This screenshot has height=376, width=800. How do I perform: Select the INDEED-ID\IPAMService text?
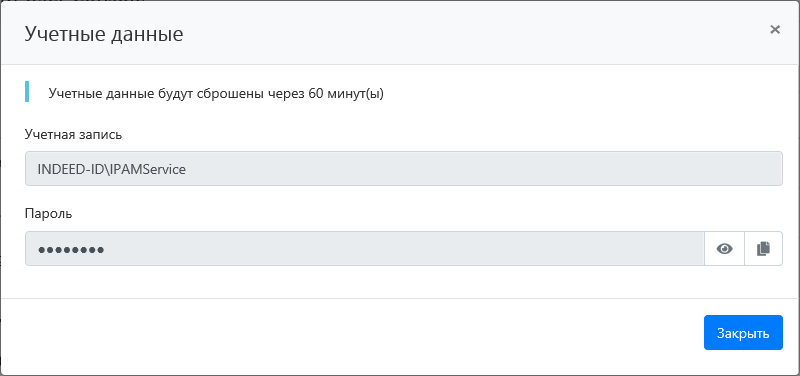112,169
